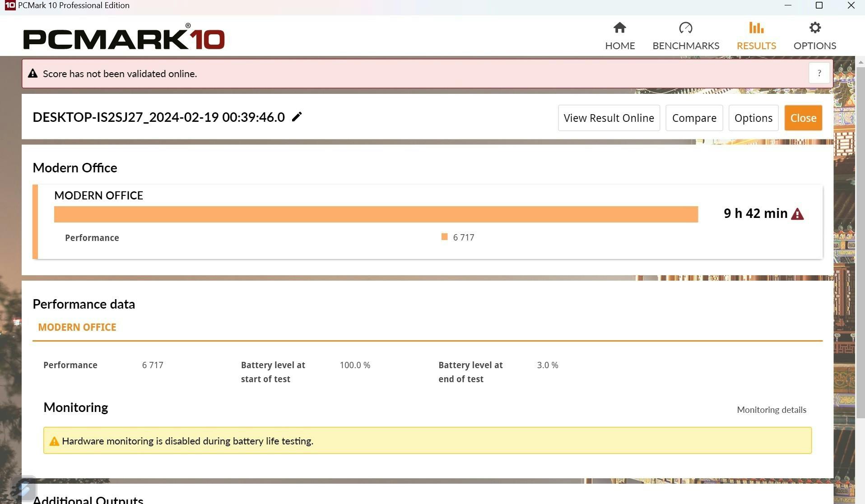Click the hardware monitoring disabled notice text
This screenshot has height=504, width=865.
(187, 441)
